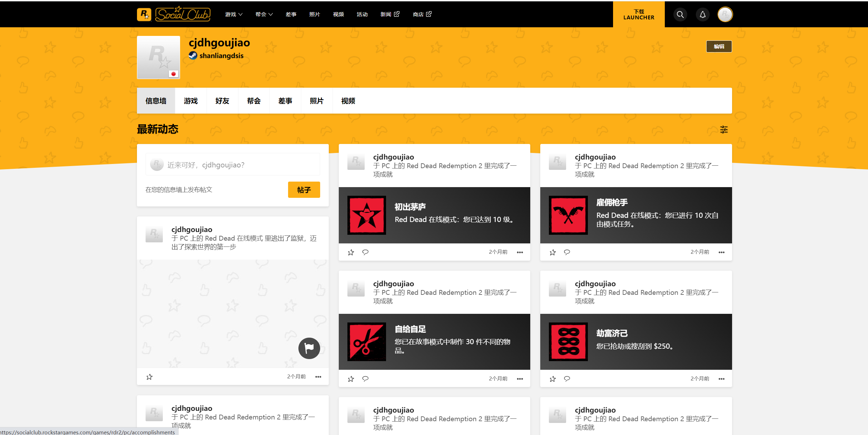The height and width of the screenshot is (435, 868).
Task: Open the search magnifier icon
Action: pos(680,14)
